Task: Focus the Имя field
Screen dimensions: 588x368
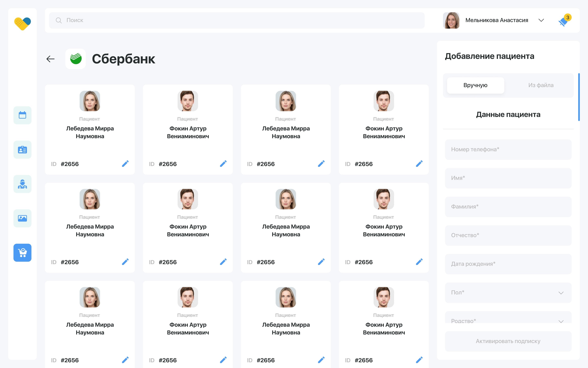Action: [508, 178]
